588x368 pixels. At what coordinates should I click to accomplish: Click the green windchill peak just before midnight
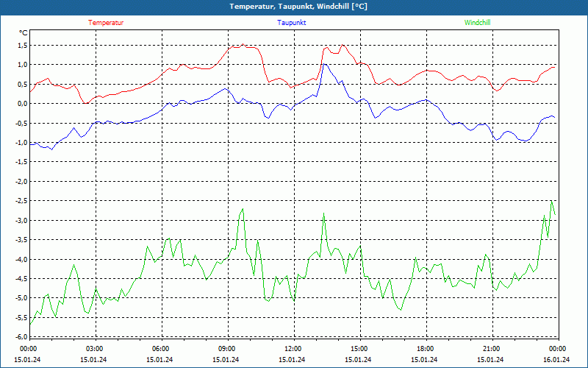tap(551, 201)
